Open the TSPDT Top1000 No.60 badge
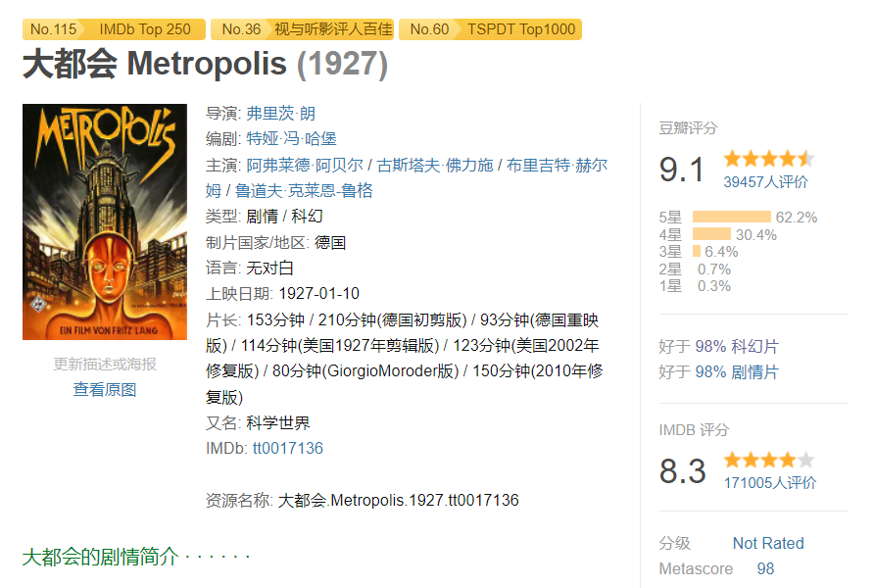875x588 pixels. pyautogui.click(x=491, y=29)
